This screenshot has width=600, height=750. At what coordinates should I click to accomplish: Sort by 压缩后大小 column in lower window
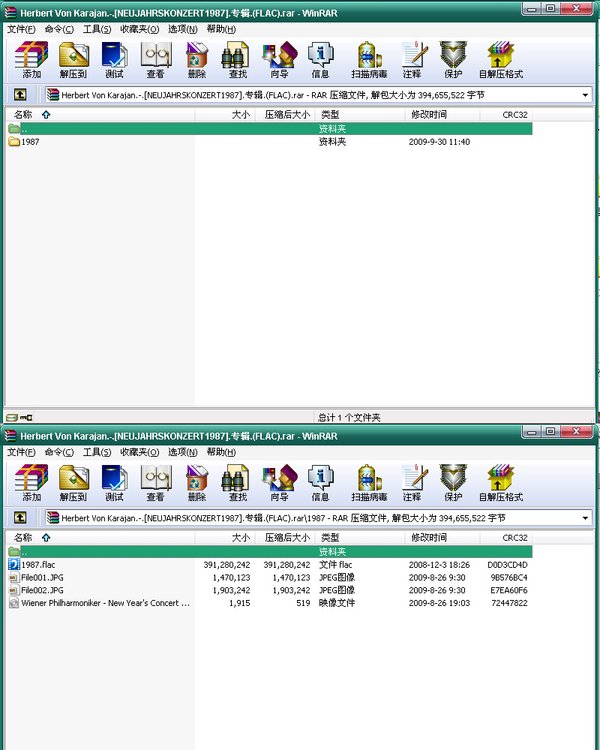[286, 537]
